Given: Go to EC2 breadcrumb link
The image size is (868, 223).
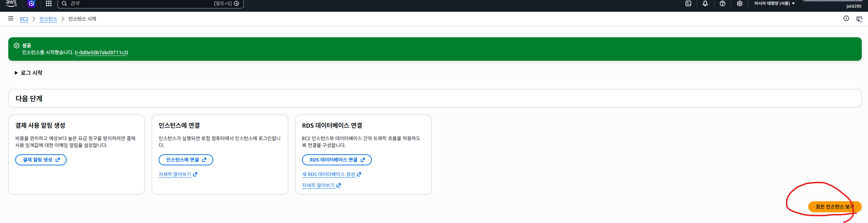Looking at the screenshot, I should tap(24, 19).
